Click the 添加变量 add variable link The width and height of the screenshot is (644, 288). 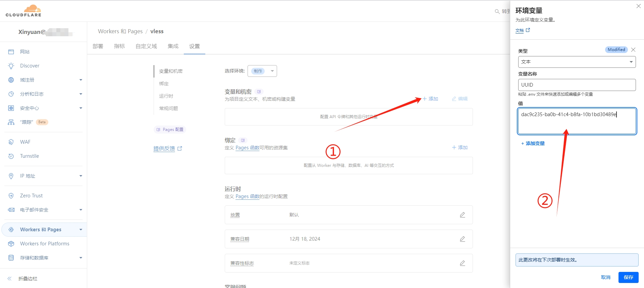(533, 143)
